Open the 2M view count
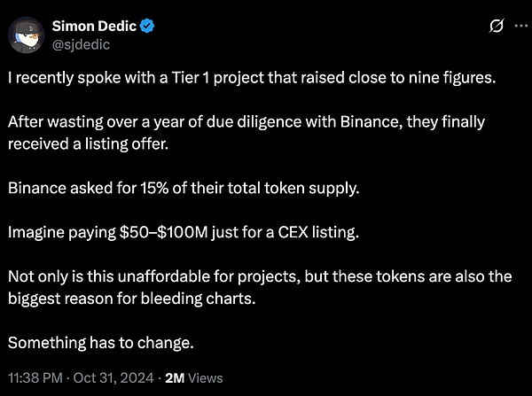The width and height of the screenshot is (532, 396). [x=175, y=377]
